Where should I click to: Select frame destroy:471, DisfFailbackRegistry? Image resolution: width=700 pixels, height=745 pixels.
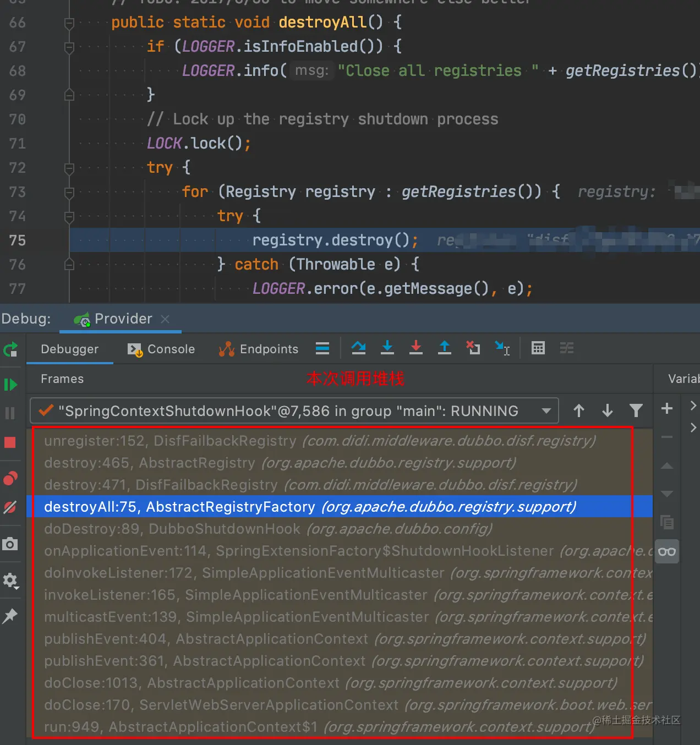(x=340, y=485)
